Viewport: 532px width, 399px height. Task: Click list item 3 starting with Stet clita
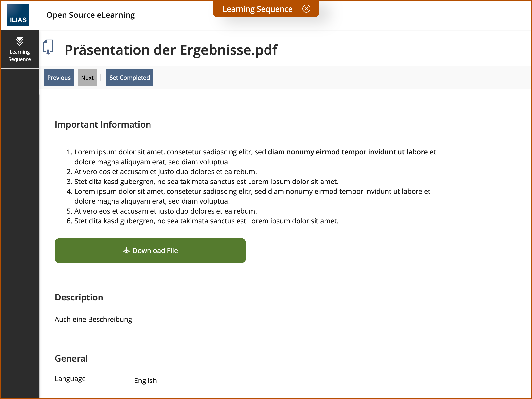tap(206, 182)
